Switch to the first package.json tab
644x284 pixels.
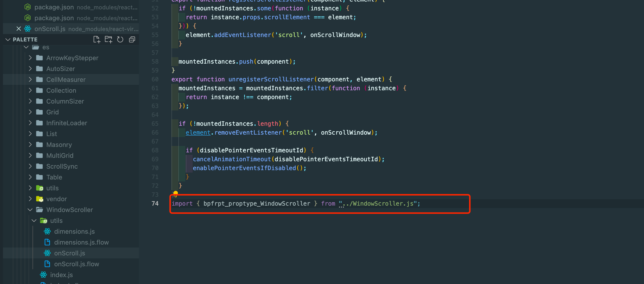click(54, 7)
